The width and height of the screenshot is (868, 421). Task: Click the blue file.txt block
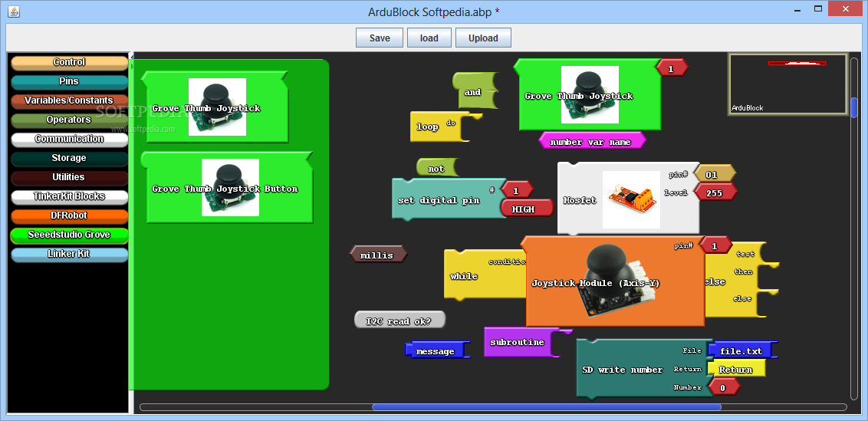743,351
